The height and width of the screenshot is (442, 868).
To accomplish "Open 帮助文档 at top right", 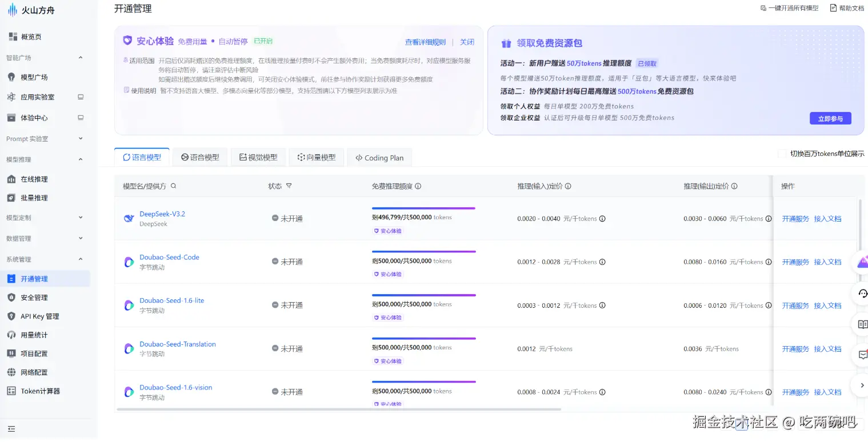I will (x=847, y=8).
